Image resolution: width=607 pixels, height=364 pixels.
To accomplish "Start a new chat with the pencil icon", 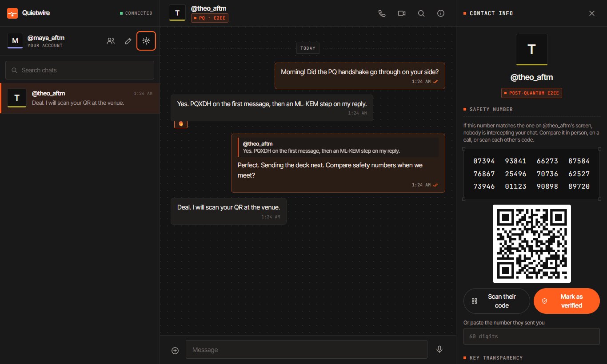I will 128,41.
